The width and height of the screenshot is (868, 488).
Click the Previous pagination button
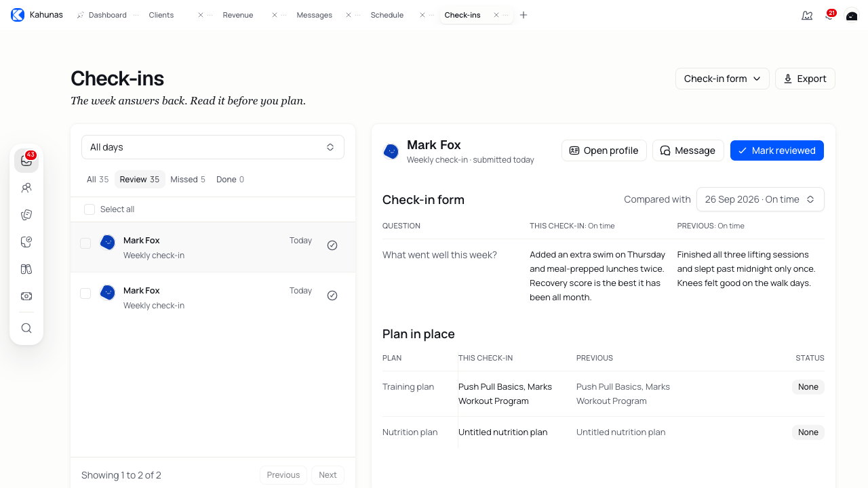tap(283, 475)
